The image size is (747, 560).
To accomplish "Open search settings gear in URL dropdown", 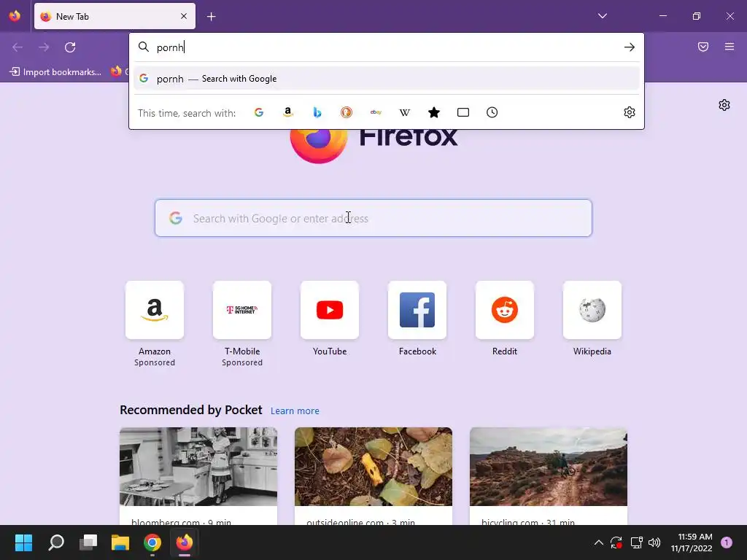I will pyautogui.click(x=630, y=112).
